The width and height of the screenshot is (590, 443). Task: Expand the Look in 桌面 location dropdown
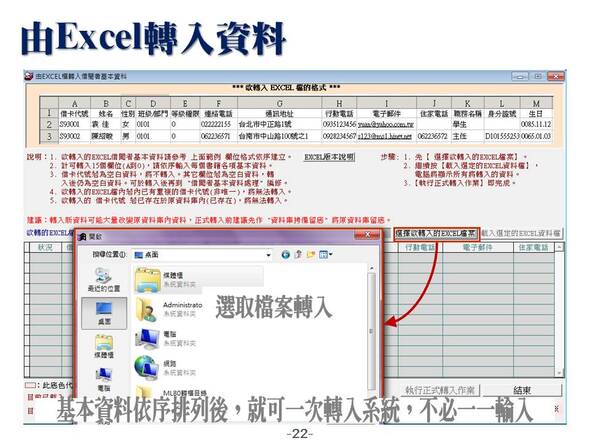click(x=268, y=255)
